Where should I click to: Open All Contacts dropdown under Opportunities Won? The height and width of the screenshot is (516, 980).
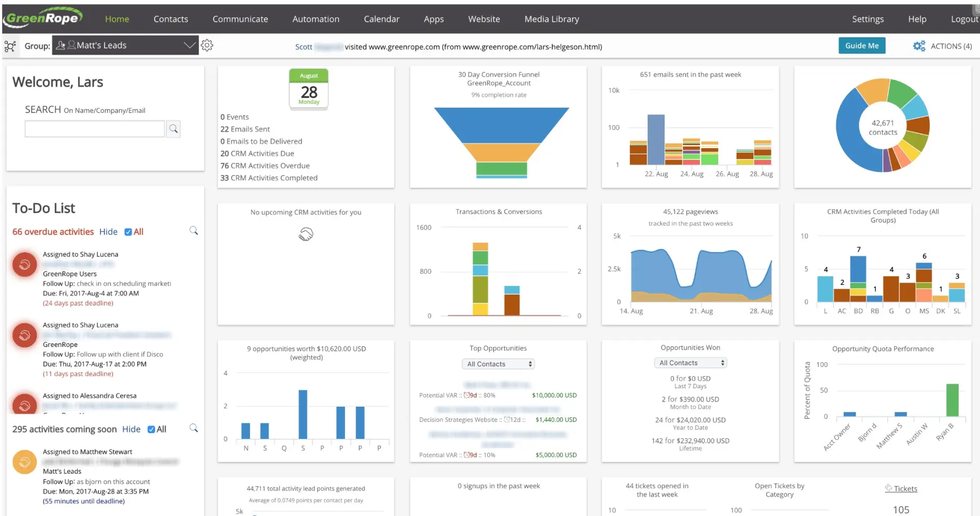(x=690, y=363)
